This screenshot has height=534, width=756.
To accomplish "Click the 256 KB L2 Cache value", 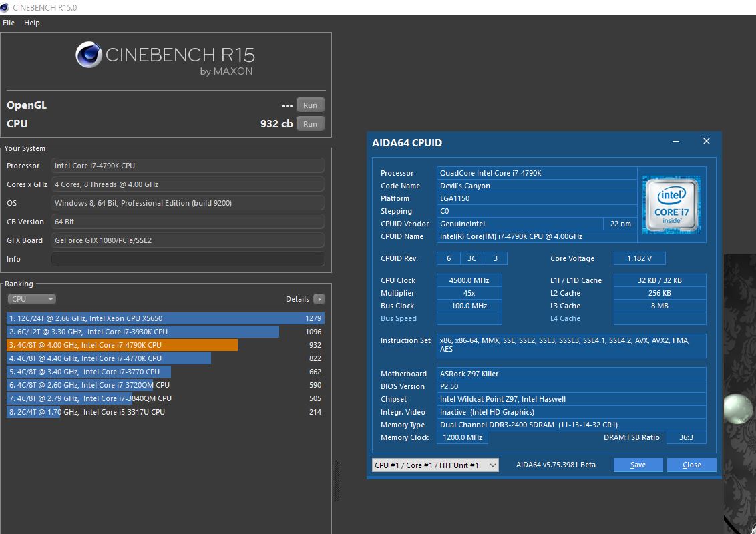I will click(660, 293).
